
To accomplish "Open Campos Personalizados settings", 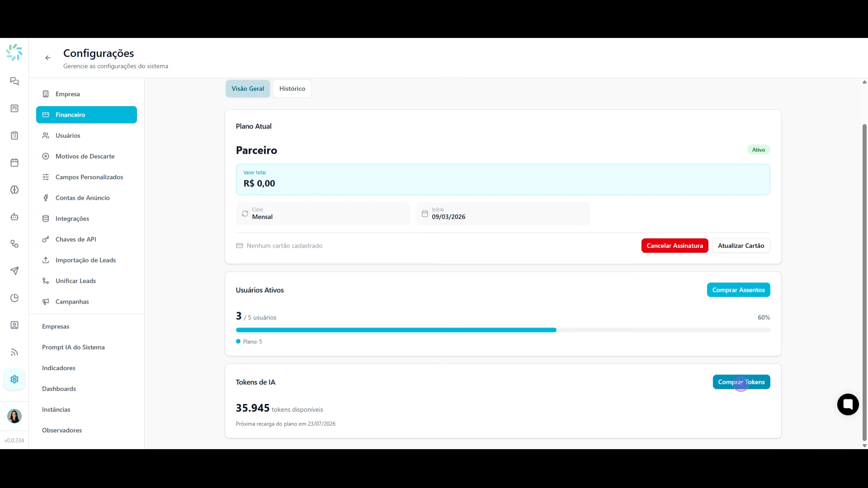I will (86, 177).
